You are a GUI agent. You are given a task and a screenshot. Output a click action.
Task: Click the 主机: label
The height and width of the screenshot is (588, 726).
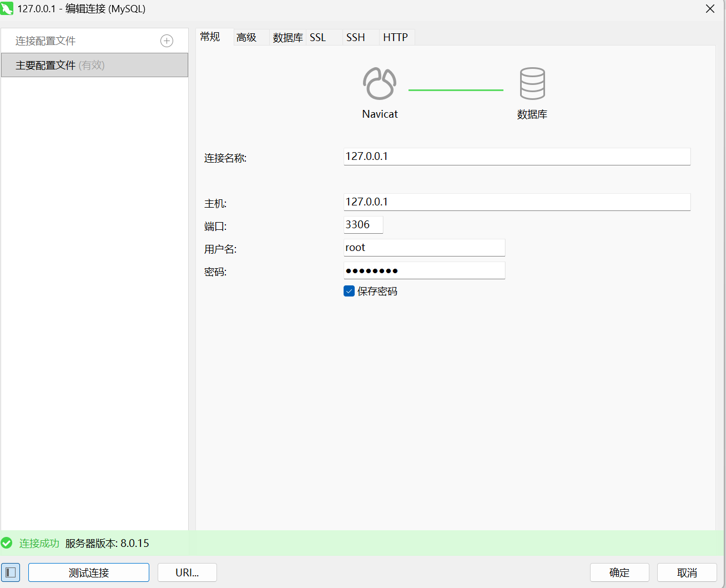click(x=215, y=204)
